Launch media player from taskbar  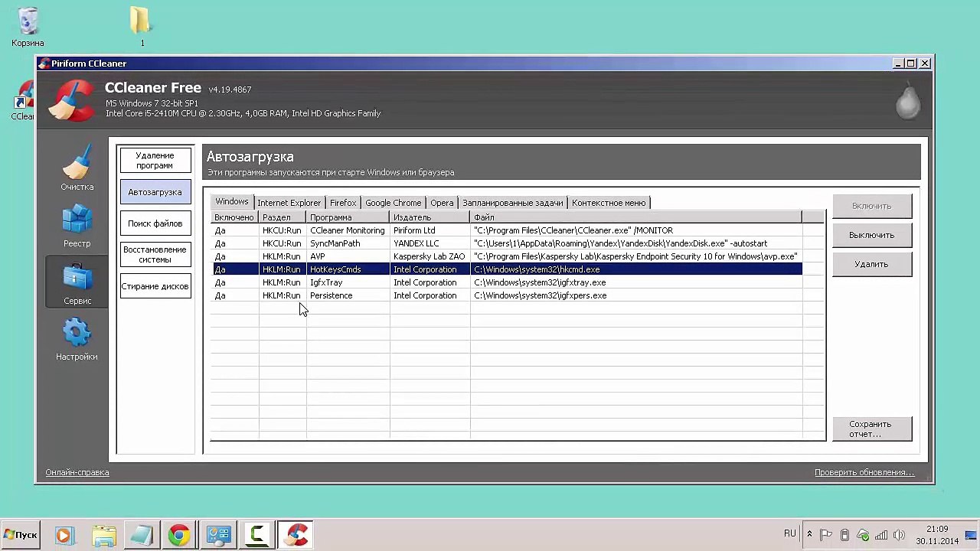point(64,535)
